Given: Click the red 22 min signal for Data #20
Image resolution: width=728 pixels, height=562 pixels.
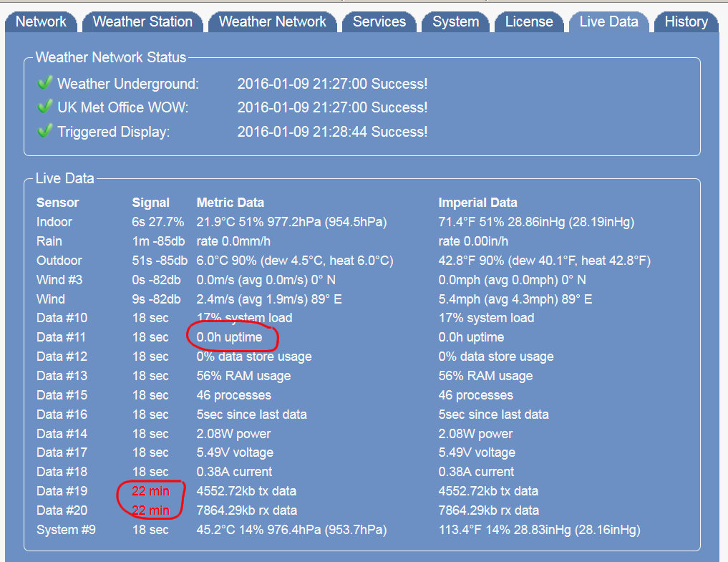Looking at the screenshot, I should 150,510.
